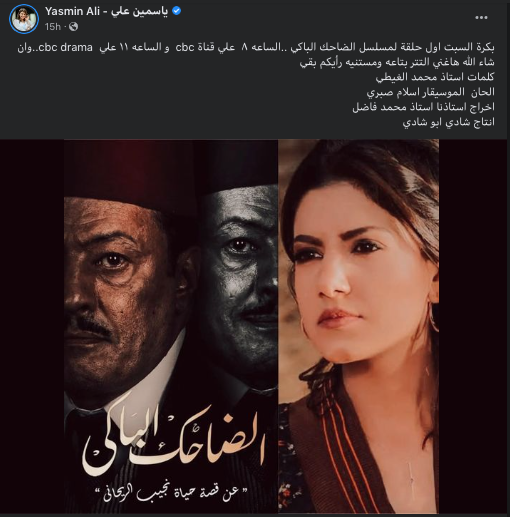
Task: Click the lyrics credit line محمد الغيطي
Action: (x=435, y=77)
